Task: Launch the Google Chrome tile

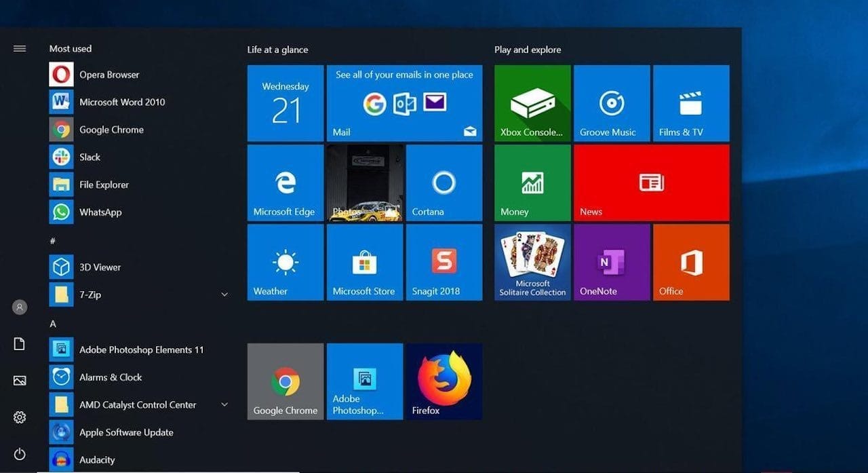Action: tap(285, 381)
